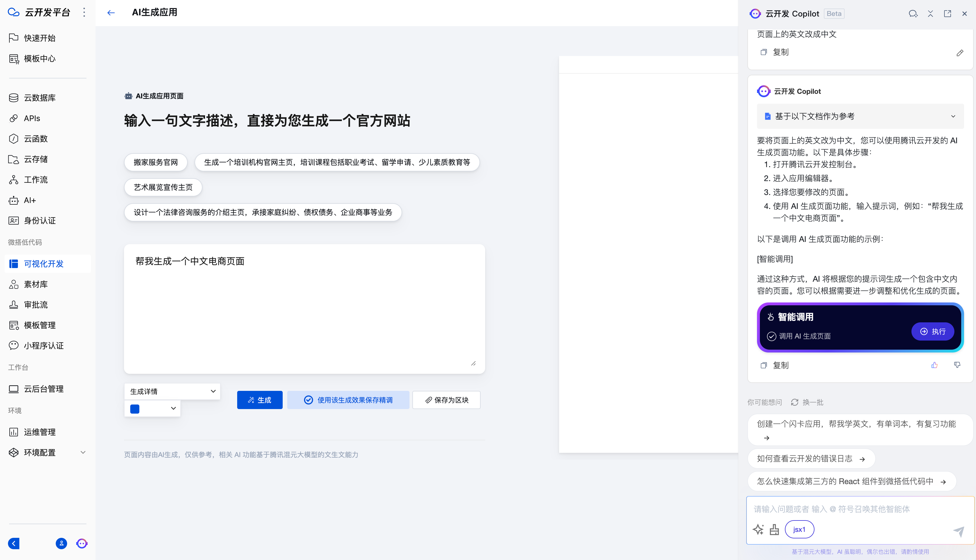Open the blue color swatch picker
Image resolution: width=976 pixels, height=560 pixels.
(x=152, y=408)
